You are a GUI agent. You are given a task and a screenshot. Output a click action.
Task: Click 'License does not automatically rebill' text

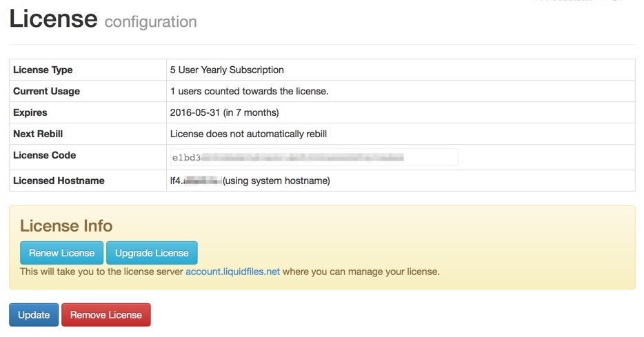248,134
